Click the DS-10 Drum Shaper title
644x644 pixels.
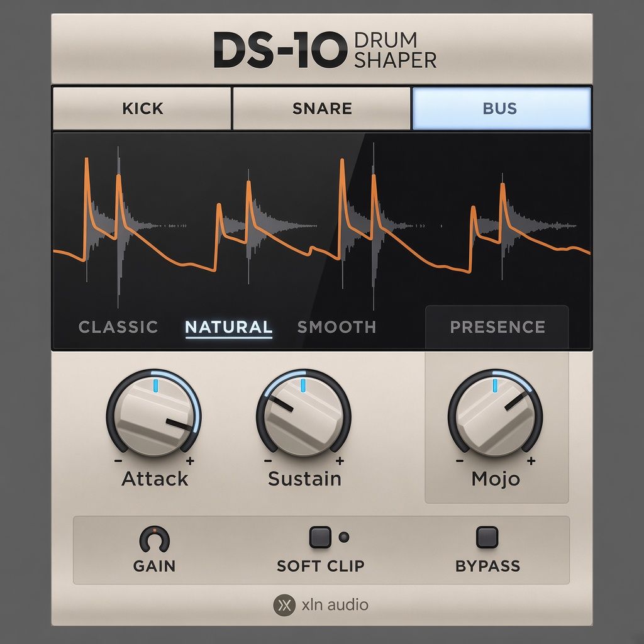click(325, 50)
